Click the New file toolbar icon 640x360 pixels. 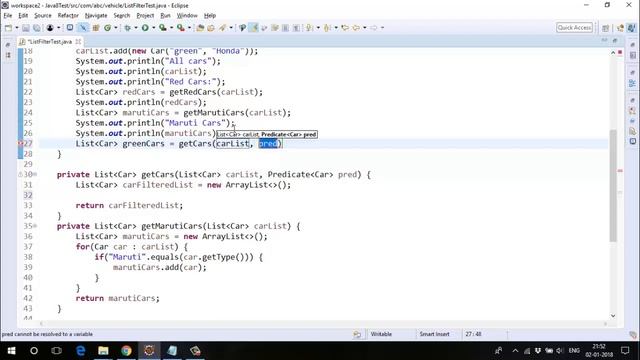pos(8,28)
